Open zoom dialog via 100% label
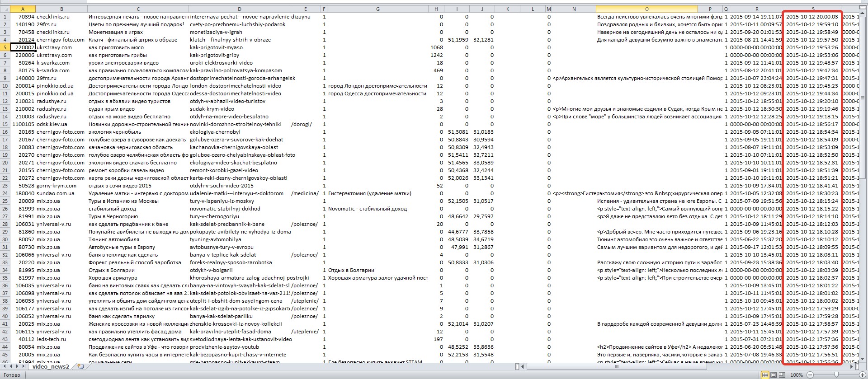868x379 pixels. pos(797,375)
